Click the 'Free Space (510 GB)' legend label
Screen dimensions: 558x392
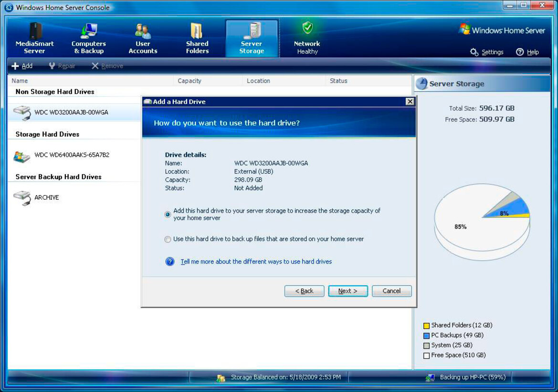[x=458, y=355]
